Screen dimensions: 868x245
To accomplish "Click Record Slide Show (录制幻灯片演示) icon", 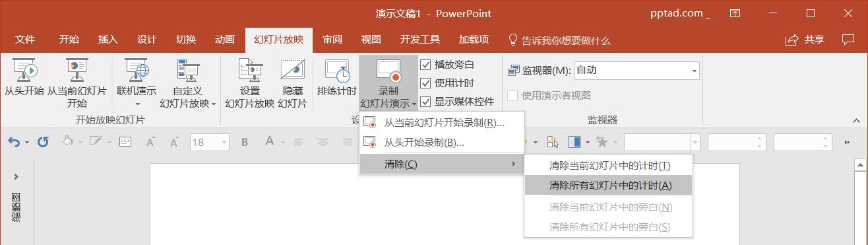I will (x=388, y=71).
